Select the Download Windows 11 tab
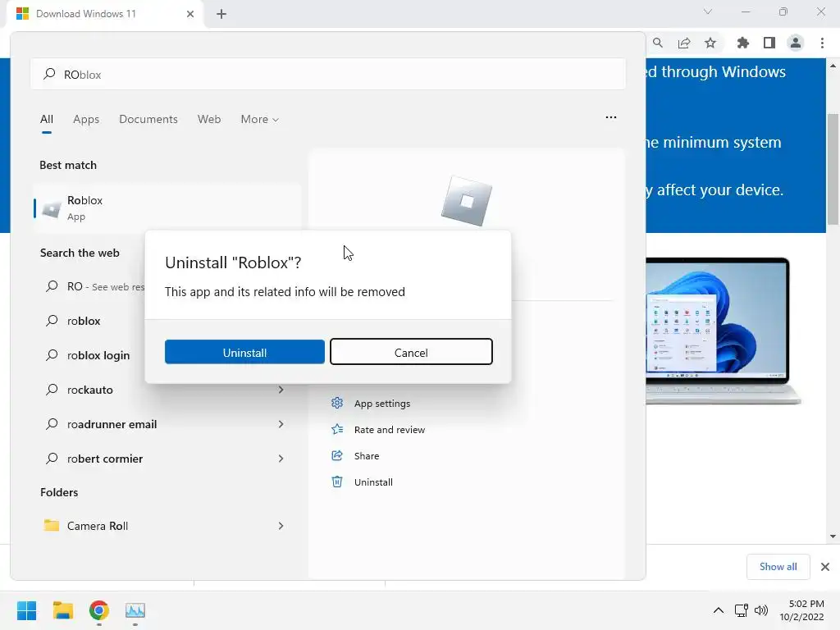The image size is (840, 630). (x=104, y=14)
